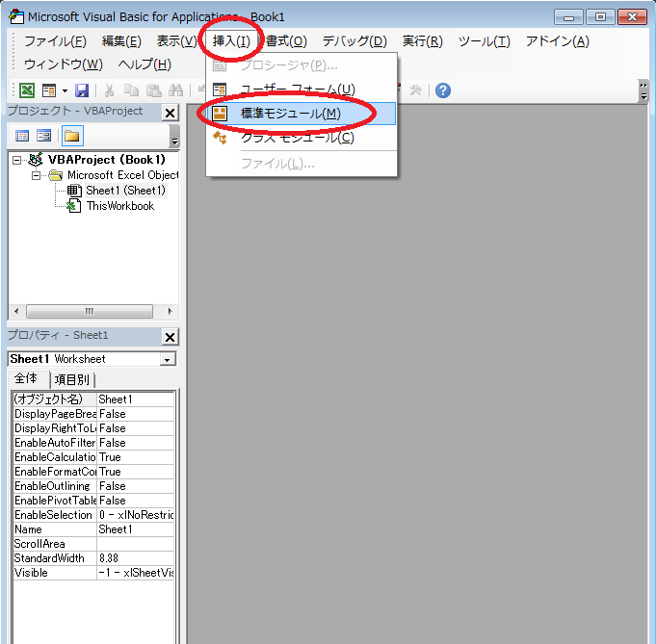Click the Copy icon in toolbar
This screenshot has width=656, height=644.
pyautogui.click(x=131, y=90)
